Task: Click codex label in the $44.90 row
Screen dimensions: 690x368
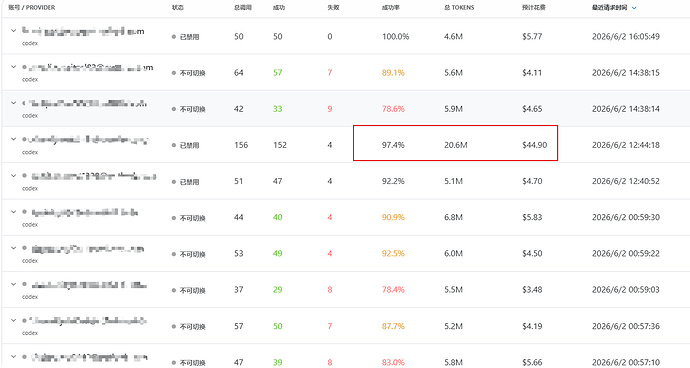Action: pyautogui.click(x=30, y=152)
